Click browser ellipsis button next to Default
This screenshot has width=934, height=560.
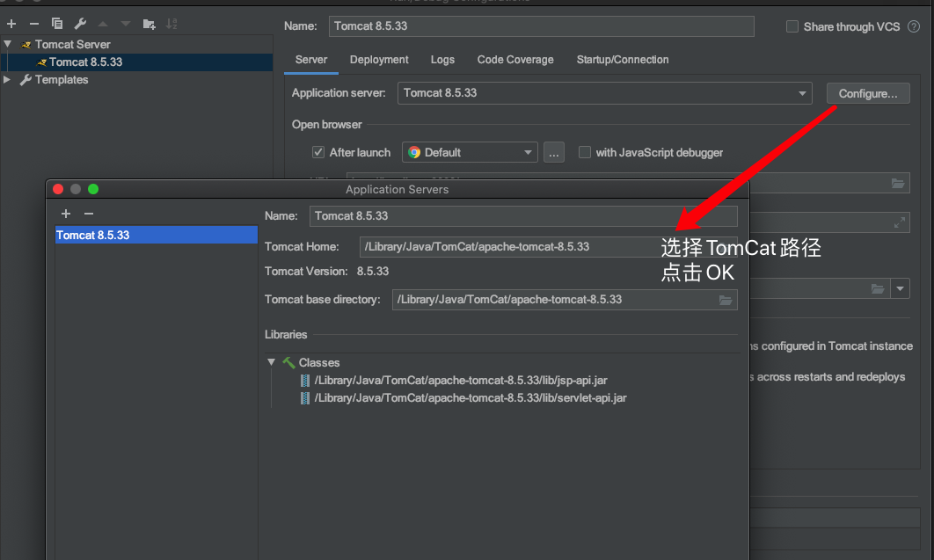point(554,152)
